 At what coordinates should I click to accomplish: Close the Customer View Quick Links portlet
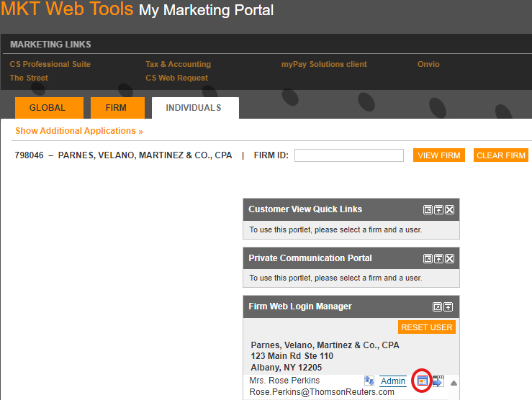click(x=449, y=209)
